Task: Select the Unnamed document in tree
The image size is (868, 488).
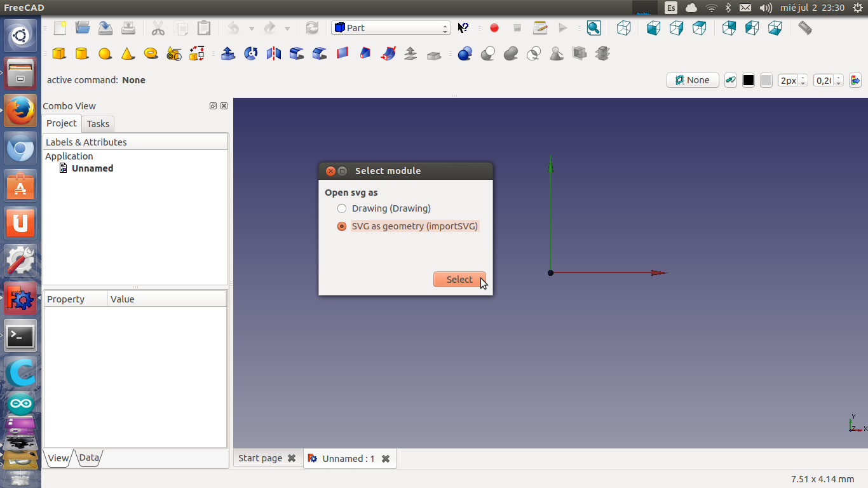Action: pyautogui.click(x=92, y=168)
